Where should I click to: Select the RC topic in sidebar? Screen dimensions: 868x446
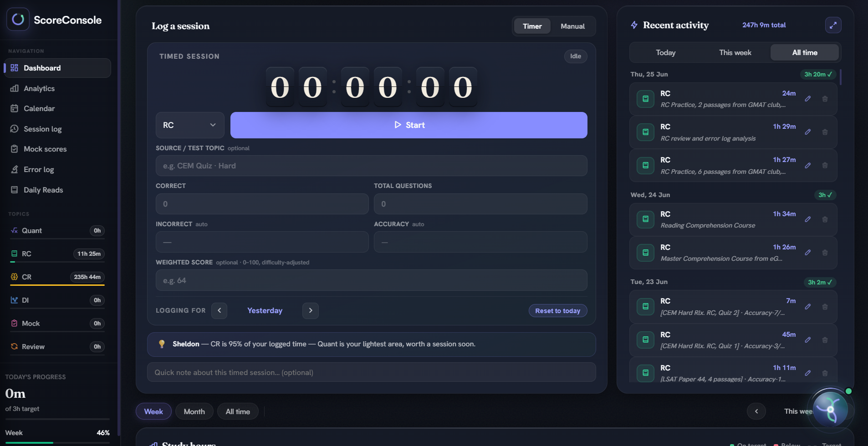click(x=57, y=254)
